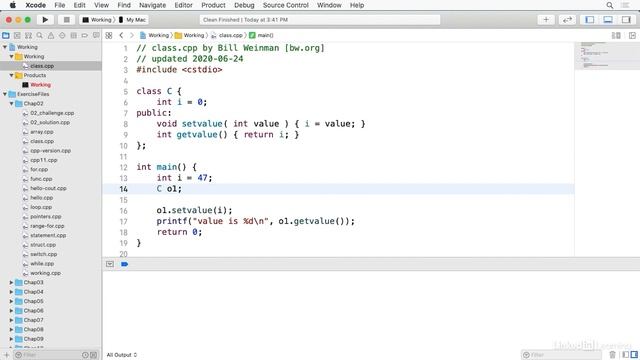This screenshot has width=640, height=360.
Task: Toggle the Navigator panel visibility
Action: (589, 20)
